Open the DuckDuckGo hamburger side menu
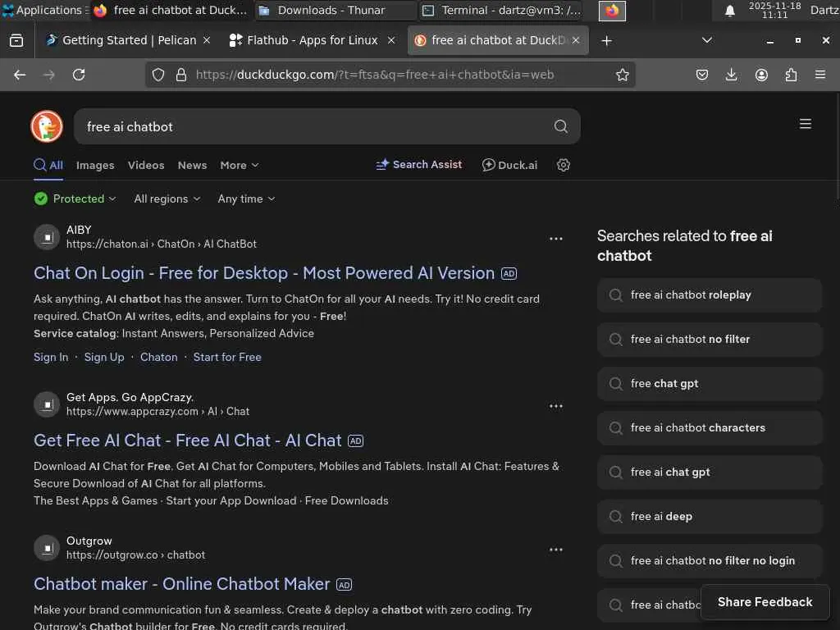The width and height of the screenshot is (840, 630). pos(806,124)
